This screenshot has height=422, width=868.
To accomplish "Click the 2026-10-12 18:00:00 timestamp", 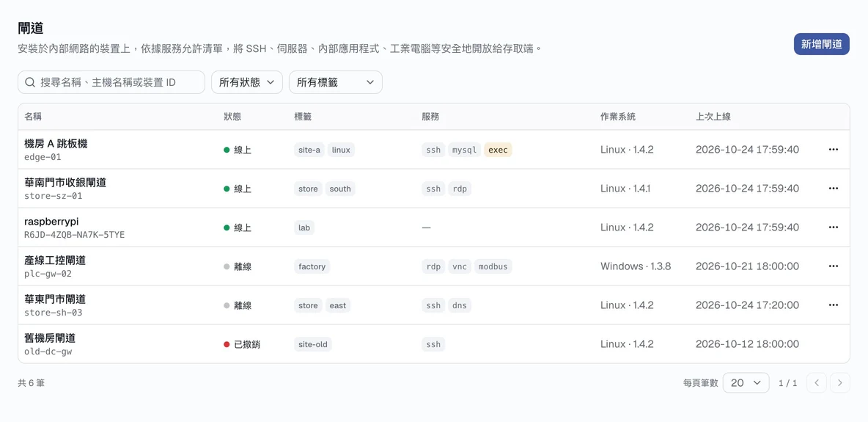I will (747, 344).
